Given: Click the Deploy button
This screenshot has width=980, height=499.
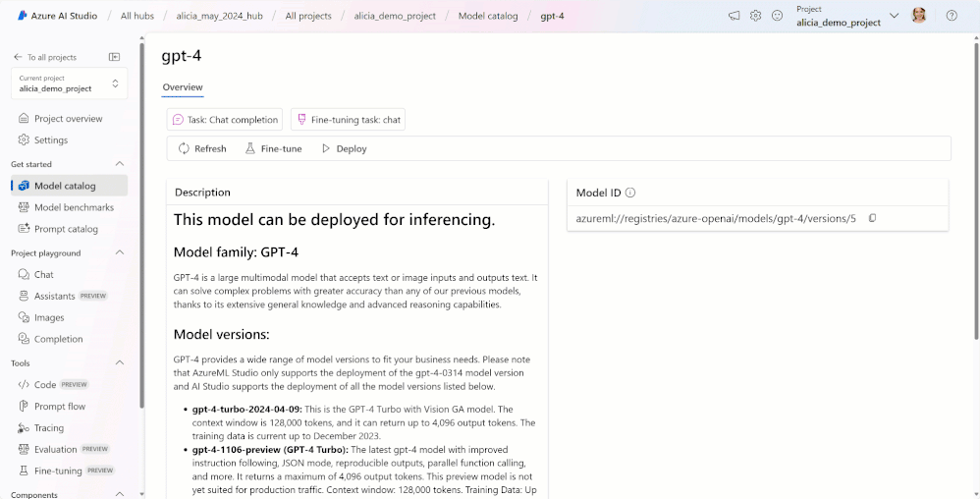Looking at the screenshot, I should click(x=345, y=149).
